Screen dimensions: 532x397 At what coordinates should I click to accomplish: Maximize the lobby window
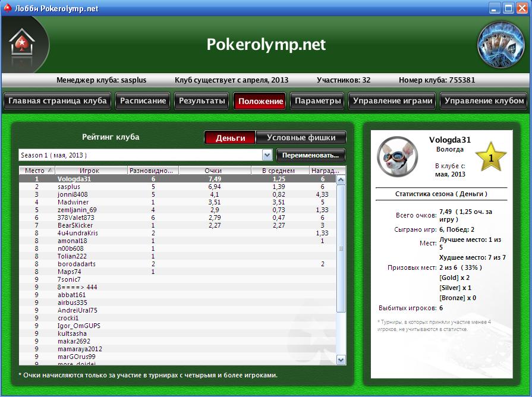508,8
